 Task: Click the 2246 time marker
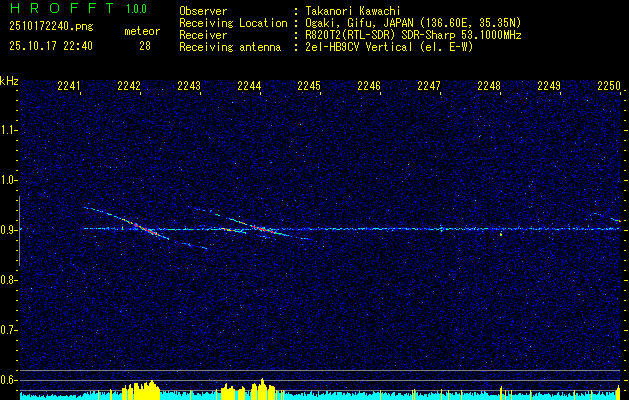tap(369, 86)
